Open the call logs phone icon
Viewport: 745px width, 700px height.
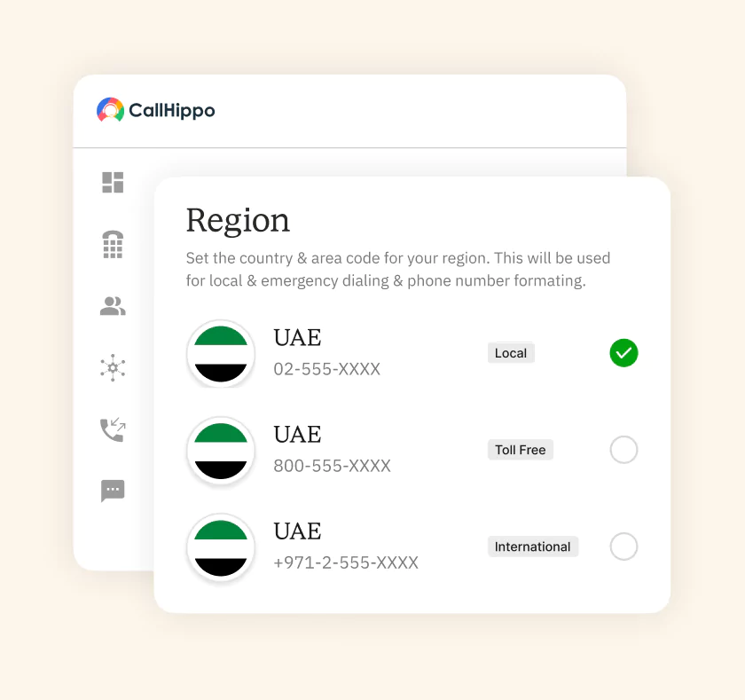click(x=113, y=429)
